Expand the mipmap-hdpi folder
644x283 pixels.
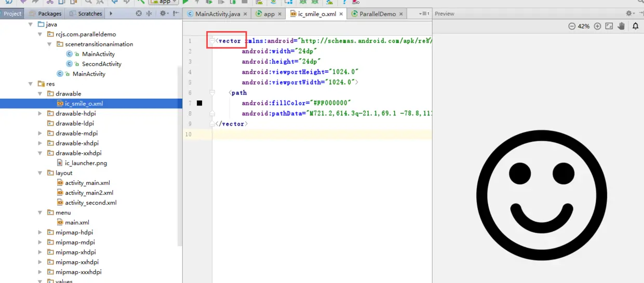pos(41,232)
